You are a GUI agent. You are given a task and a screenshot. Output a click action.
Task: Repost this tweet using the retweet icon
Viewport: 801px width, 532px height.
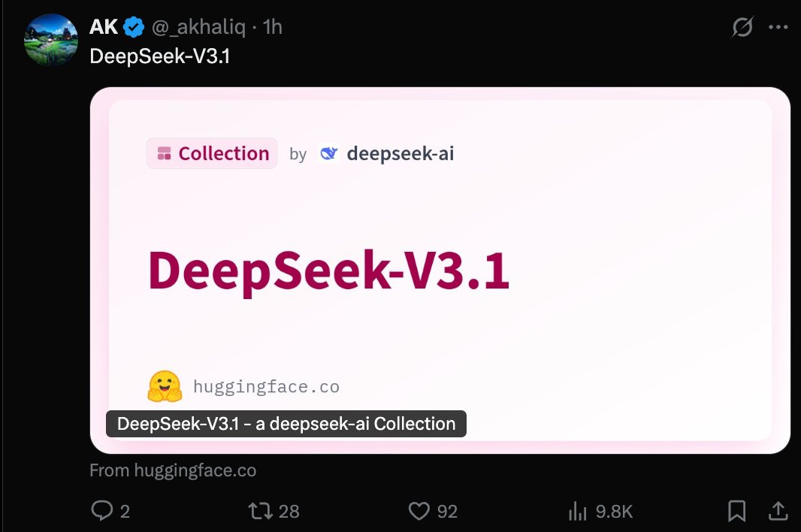pyautogui.click(x=259, y=512)
